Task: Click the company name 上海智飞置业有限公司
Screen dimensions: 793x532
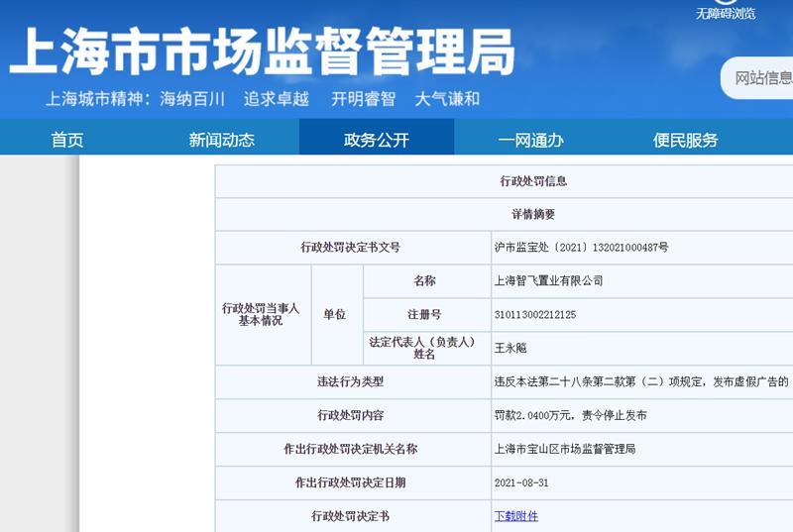Action: coord(548,280)
